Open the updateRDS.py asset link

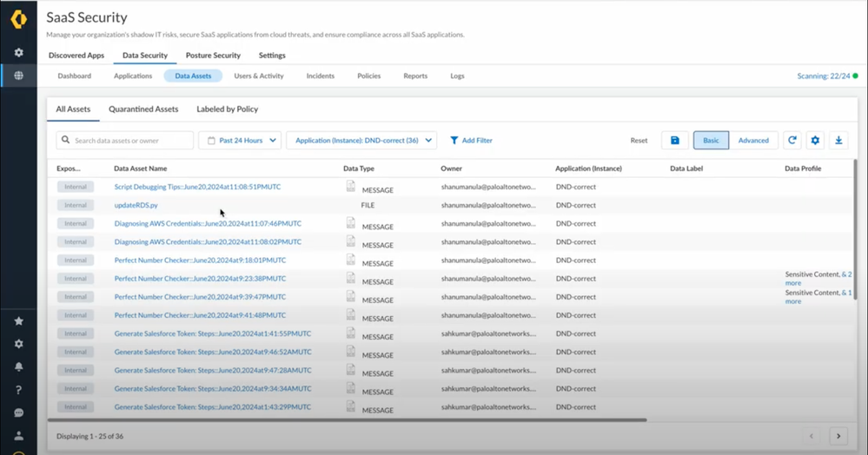point(136,205)
